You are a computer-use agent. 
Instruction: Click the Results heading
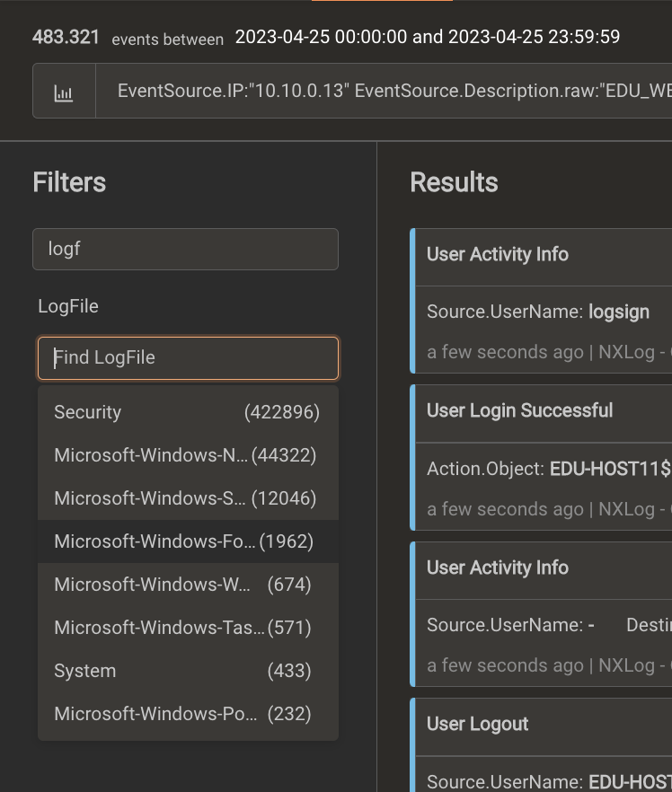point(454,182)
